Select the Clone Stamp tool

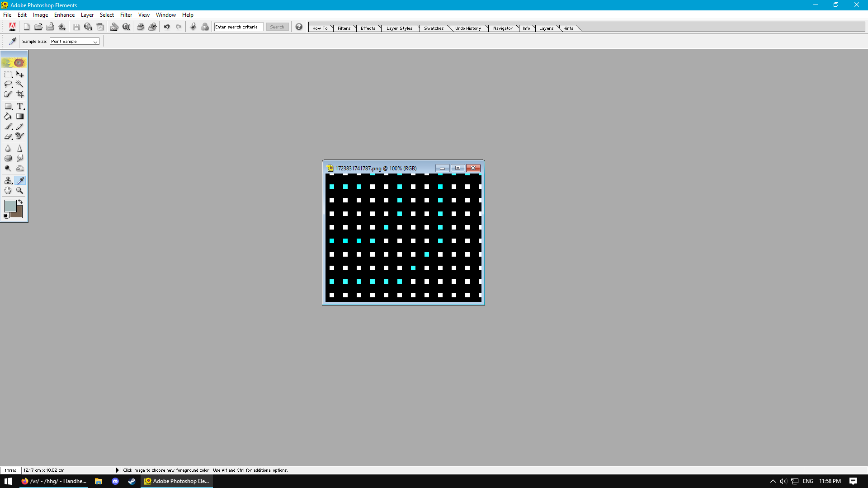pyautogui.click(x=8, y=181)
